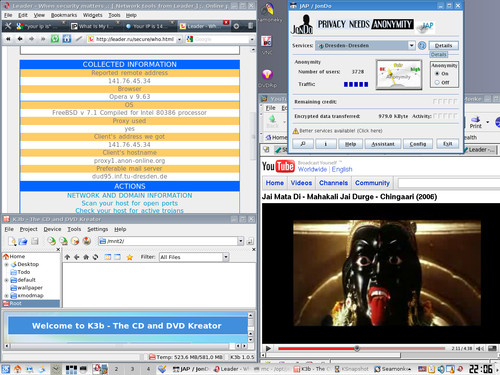
Task: Reload the page in Opera's toolbar
Action: [55, 39]
